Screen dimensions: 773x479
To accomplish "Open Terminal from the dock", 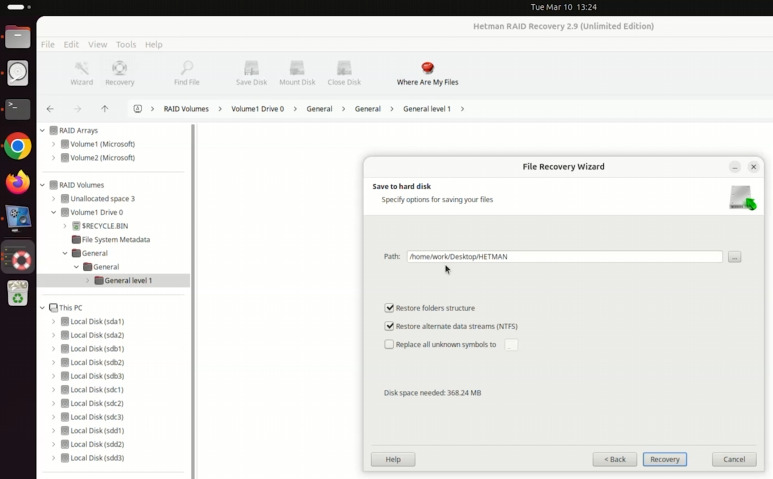I will click(x=18, y=109).
